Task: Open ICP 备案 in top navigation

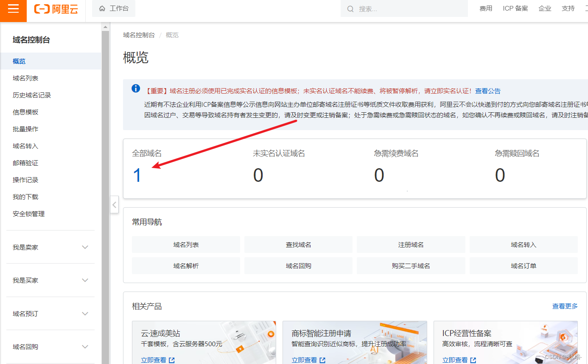Action: [515, 8]
